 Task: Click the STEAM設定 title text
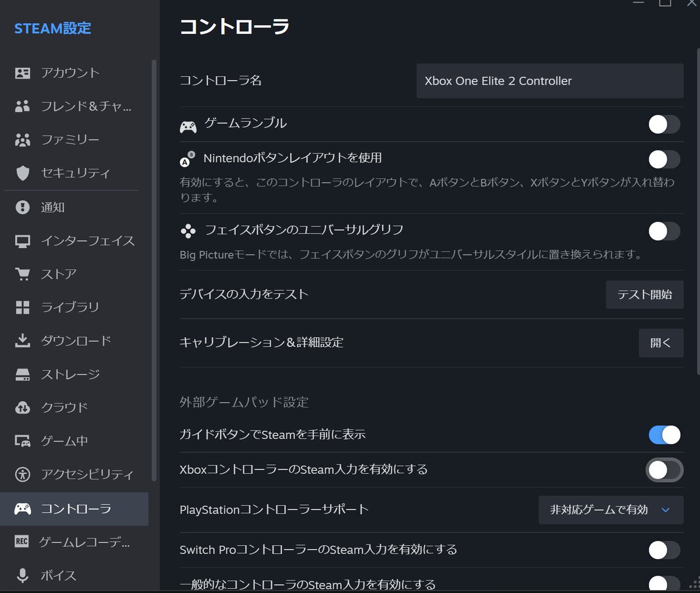pyautogui.click(x=52, y=28)
